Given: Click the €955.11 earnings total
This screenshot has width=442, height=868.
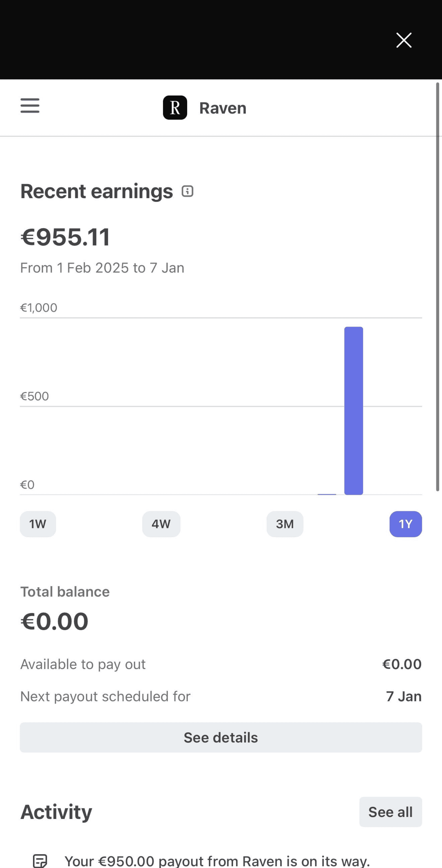Looking at the screenshot, I should [x=65, y=237].
